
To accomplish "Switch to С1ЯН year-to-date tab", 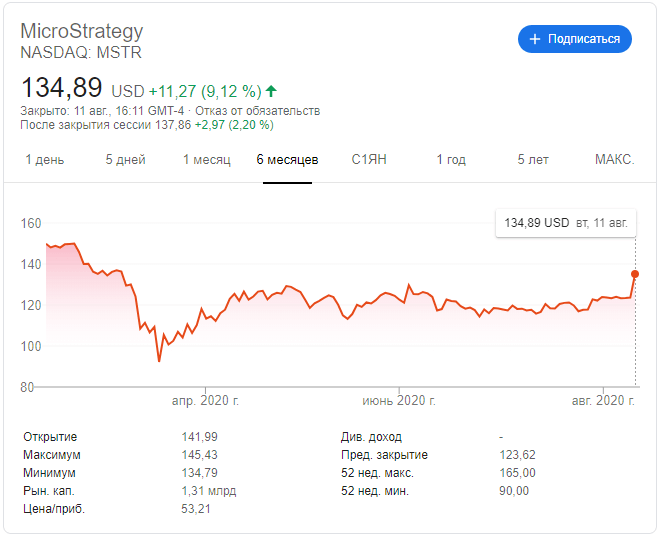I will coord(369,160).
